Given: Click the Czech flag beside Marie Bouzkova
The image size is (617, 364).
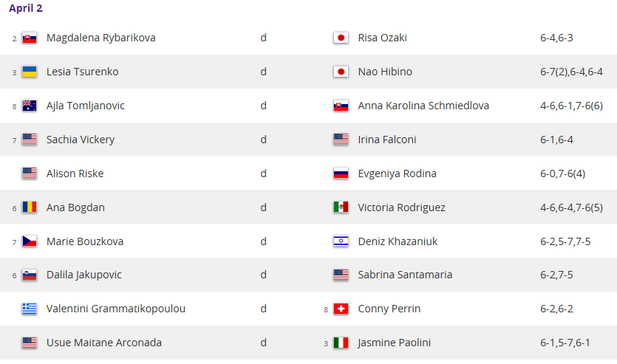Looking at the screenshot, I should 30,241.
